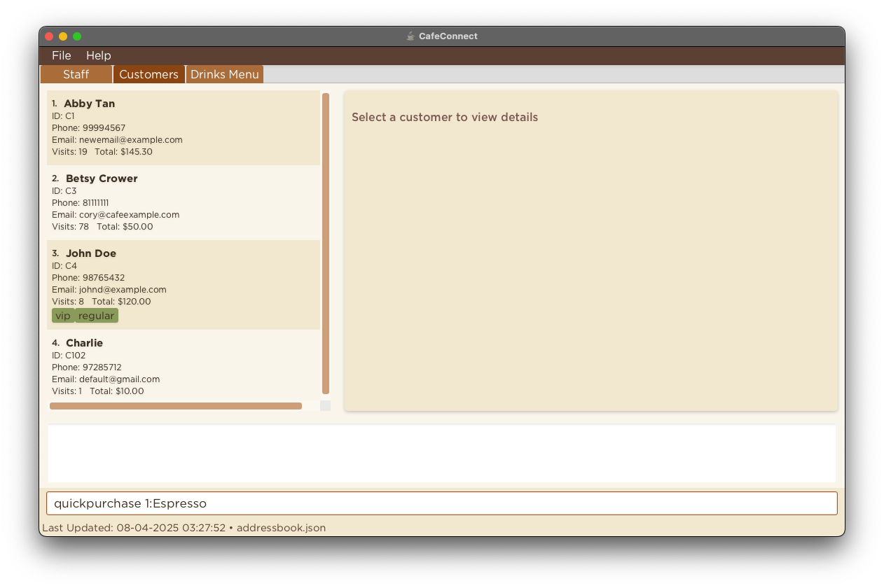Click the vip tag on John Doe

click(63, 316)
